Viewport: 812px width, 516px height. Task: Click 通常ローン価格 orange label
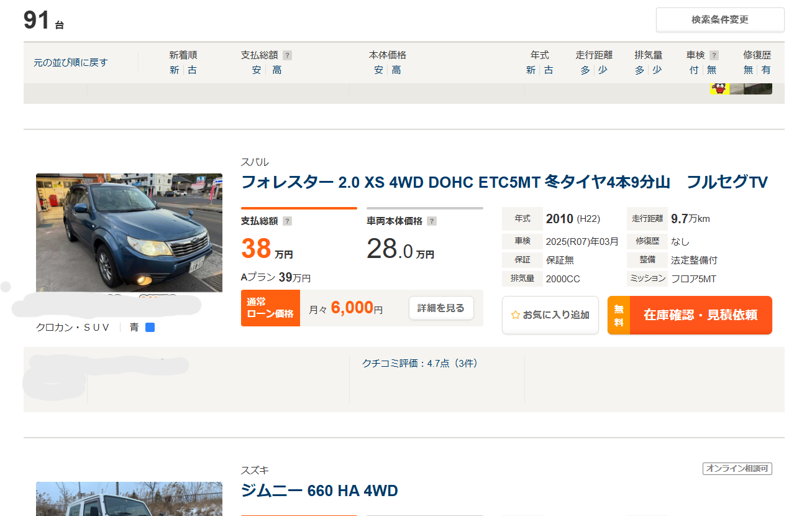[x=270, y=308]
